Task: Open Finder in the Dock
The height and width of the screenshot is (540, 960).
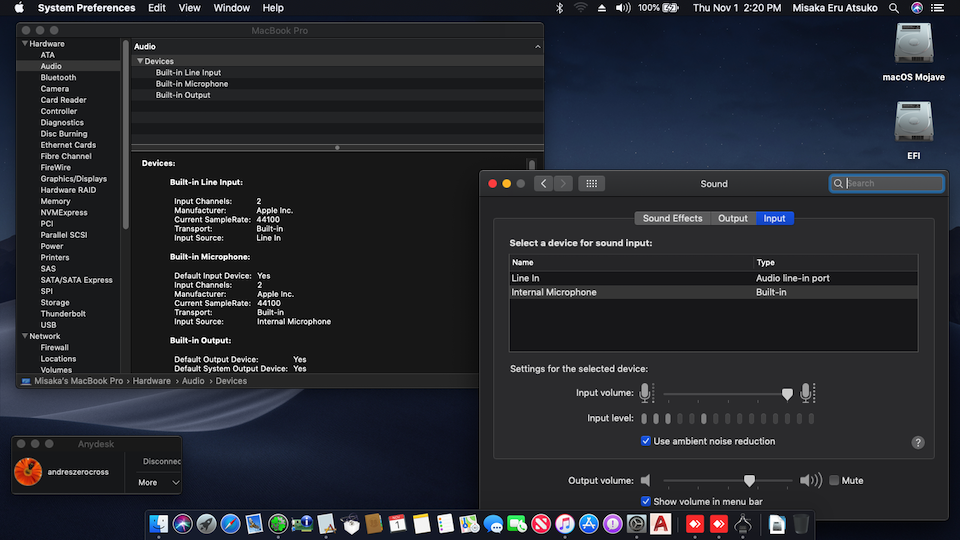Action: point(158,523)
